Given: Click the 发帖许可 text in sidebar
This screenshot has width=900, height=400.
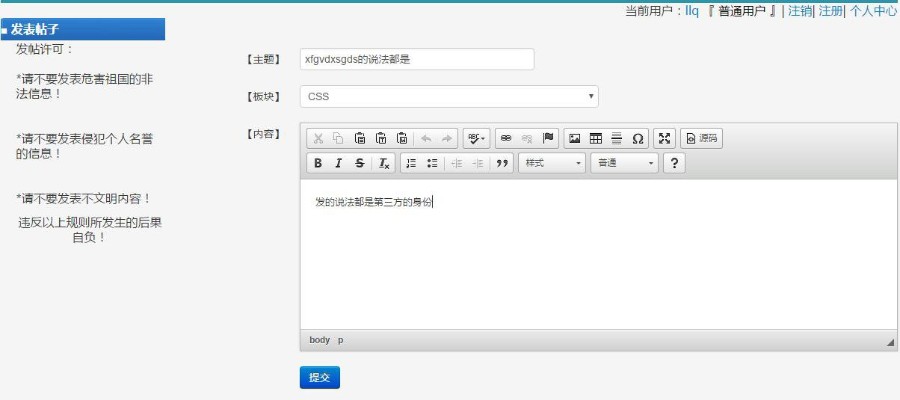Looking at the screenshot, I should [x=45, y=49].
